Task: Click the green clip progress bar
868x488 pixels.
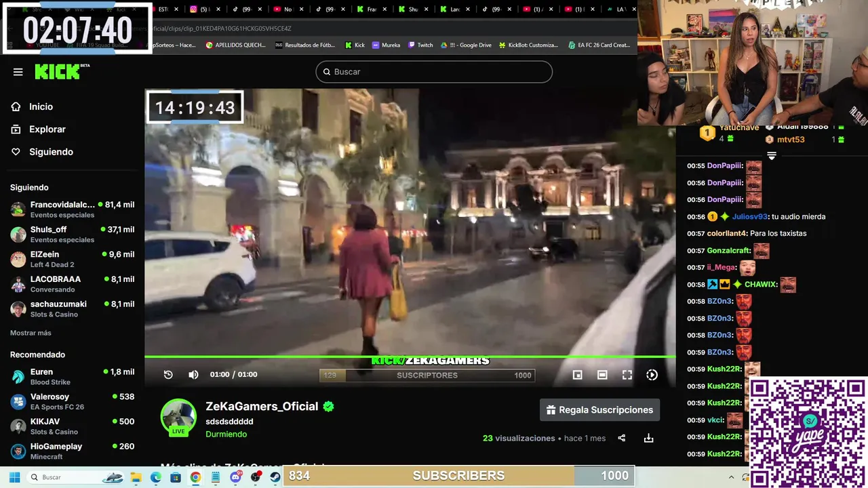Action: coord(410,357)
